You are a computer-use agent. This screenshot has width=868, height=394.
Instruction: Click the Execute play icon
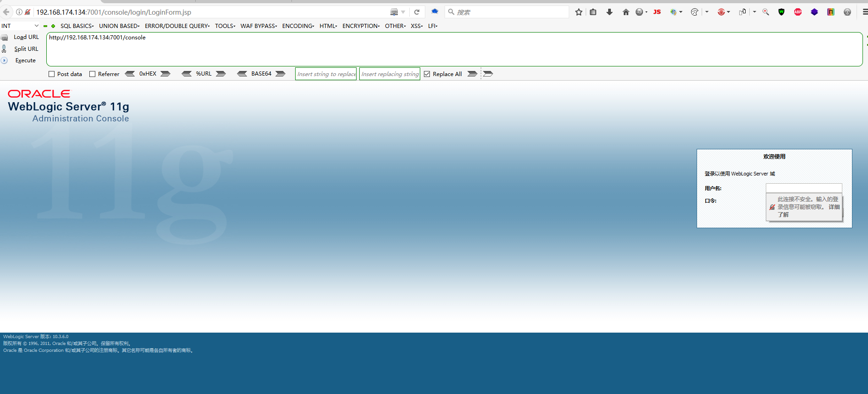4,60
